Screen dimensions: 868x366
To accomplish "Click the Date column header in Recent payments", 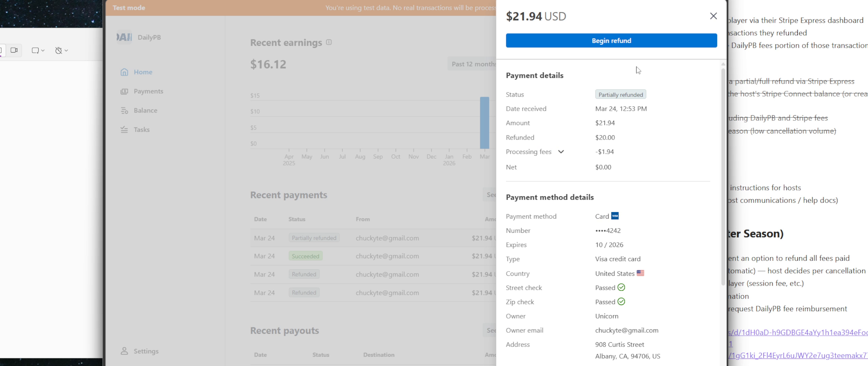I will pyautogui.click(x=260, y=219).
